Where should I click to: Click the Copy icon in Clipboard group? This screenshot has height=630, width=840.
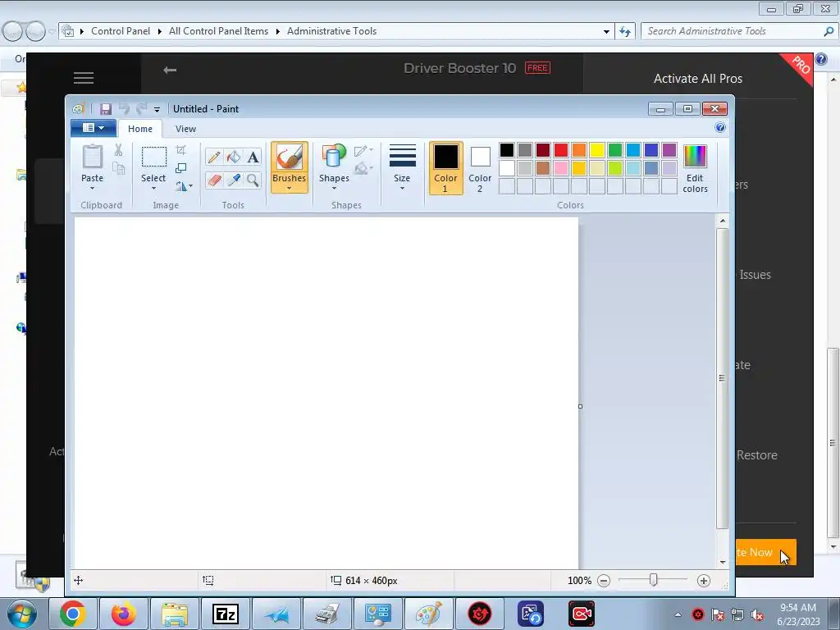(x=118, y=169)
